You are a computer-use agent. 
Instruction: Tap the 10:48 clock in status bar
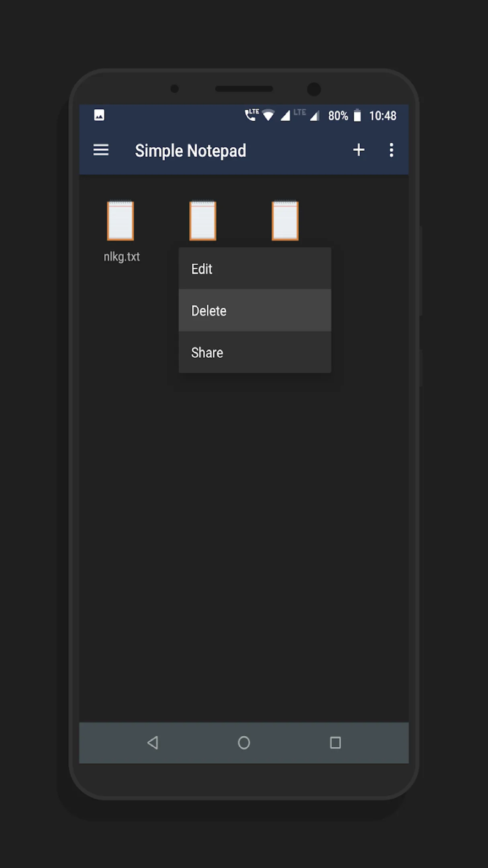click(x=382, y=116)
